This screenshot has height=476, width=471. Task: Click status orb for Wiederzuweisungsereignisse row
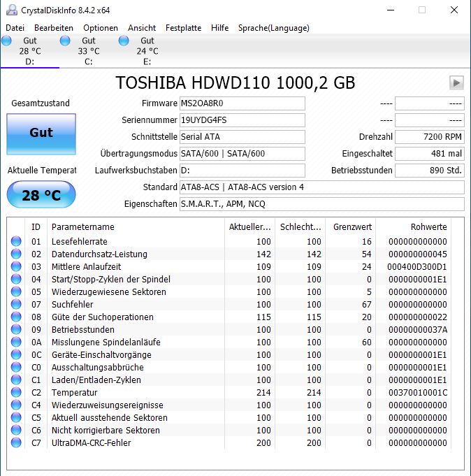[x=16, y=405]
